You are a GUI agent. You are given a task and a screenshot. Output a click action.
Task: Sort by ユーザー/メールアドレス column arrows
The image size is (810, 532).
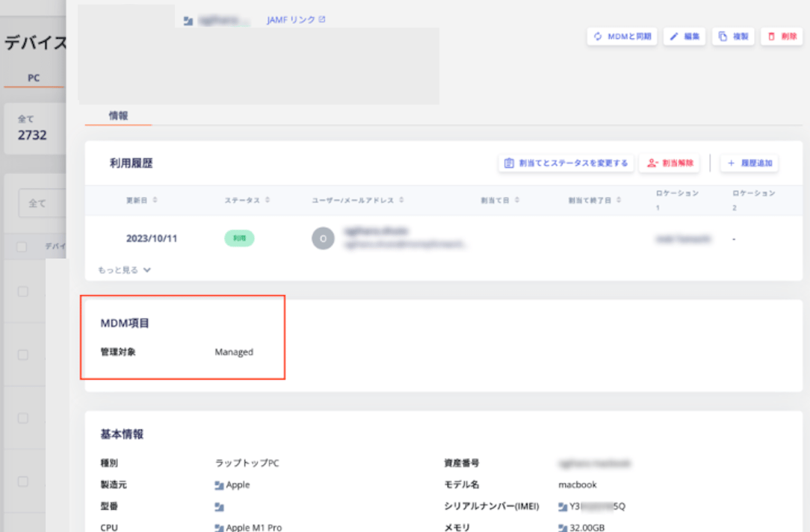(401, 200)
